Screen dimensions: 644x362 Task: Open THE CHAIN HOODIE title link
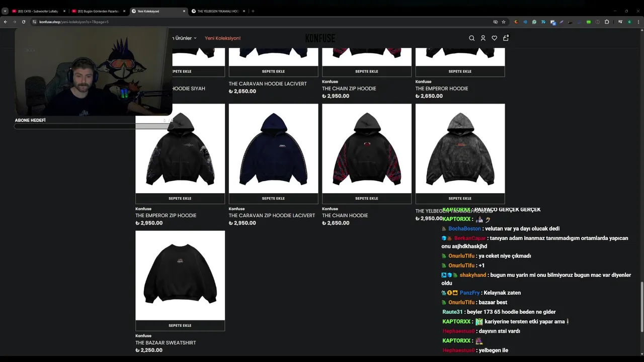(345, 216)
